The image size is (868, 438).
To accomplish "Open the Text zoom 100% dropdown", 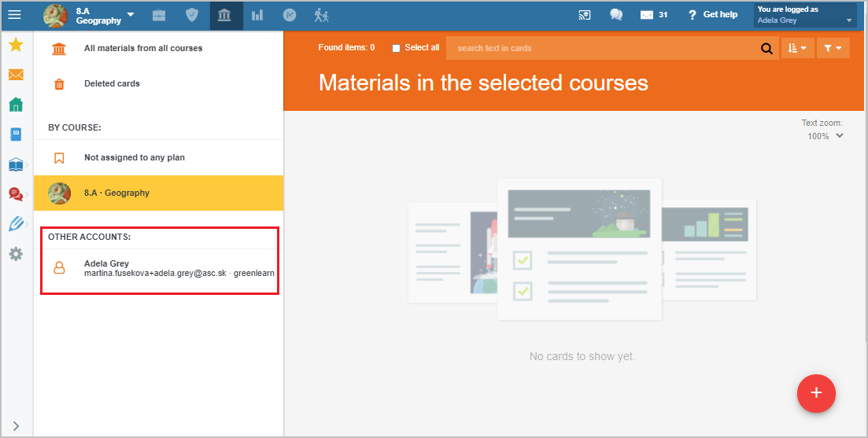I will (825, 136).
